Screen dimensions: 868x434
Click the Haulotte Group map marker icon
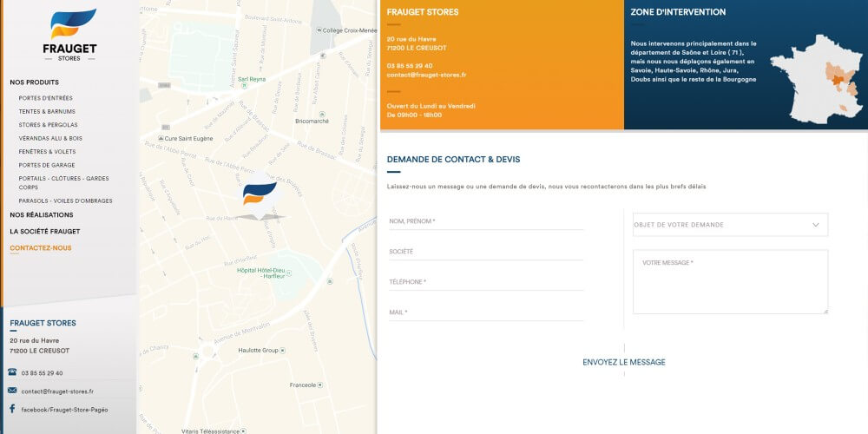pyautogui.click(x=283, y=351)
